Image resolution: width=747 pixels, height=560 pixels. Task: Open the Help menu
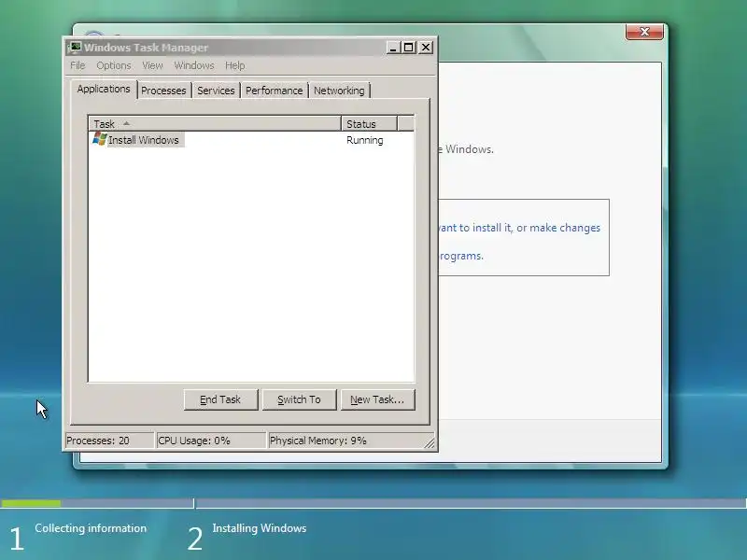(235, 65)
